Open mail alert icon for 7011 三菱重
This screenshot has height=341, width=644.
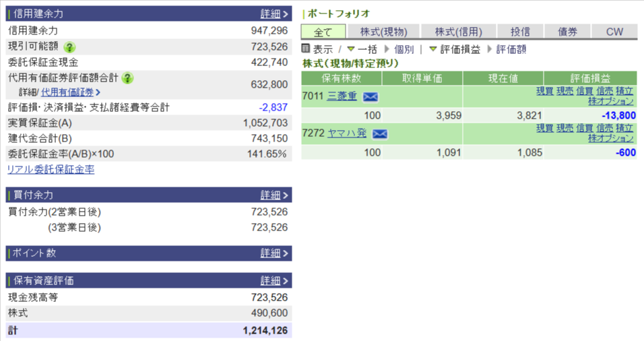pyautogui.click(x=371, y=96)
